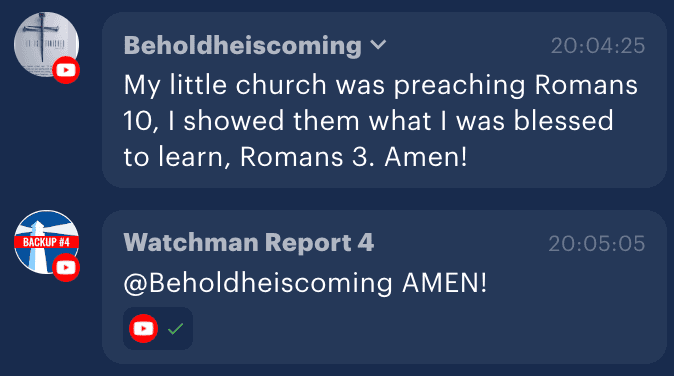This screenshot has height=376, width=674.
Task: Click the YouTube badge on Beholdheiscoming's avatar
Action: (x=66, y=70)
